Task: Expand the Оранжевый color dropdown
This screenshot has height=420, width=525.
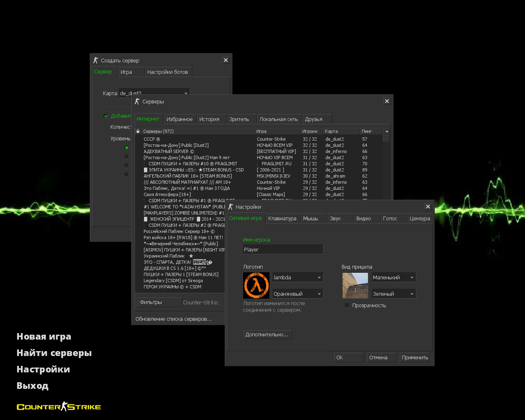Action: 298,294
